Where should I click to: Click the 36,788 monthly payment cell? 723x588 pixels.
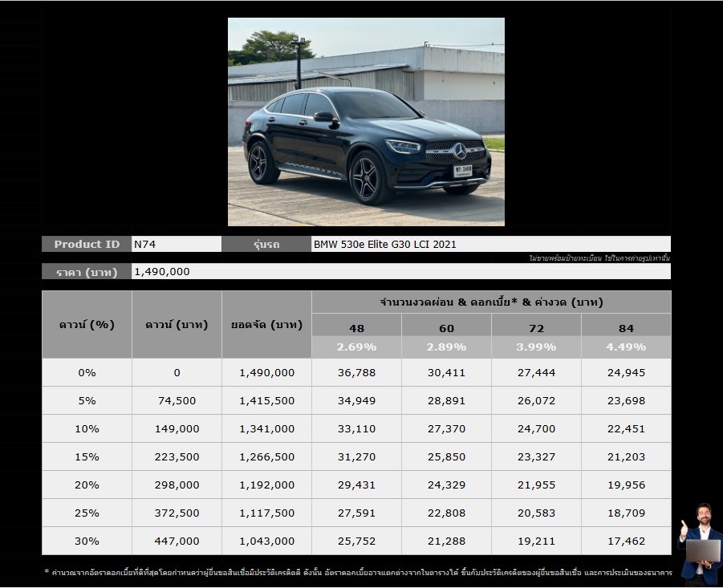pyautogui.click(x=356, y=372)
